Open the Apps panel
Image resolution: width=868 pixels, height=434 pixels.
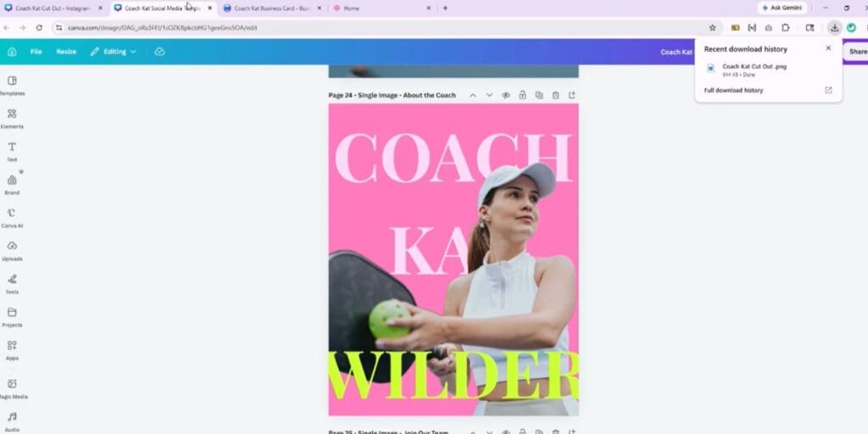point(12,350)
